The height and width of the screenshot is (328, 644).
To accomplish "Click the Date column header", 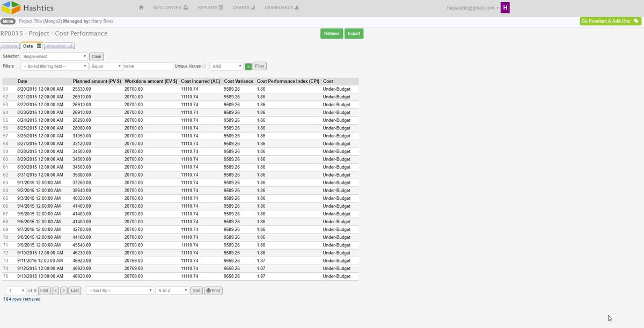I will click(22, 81).
